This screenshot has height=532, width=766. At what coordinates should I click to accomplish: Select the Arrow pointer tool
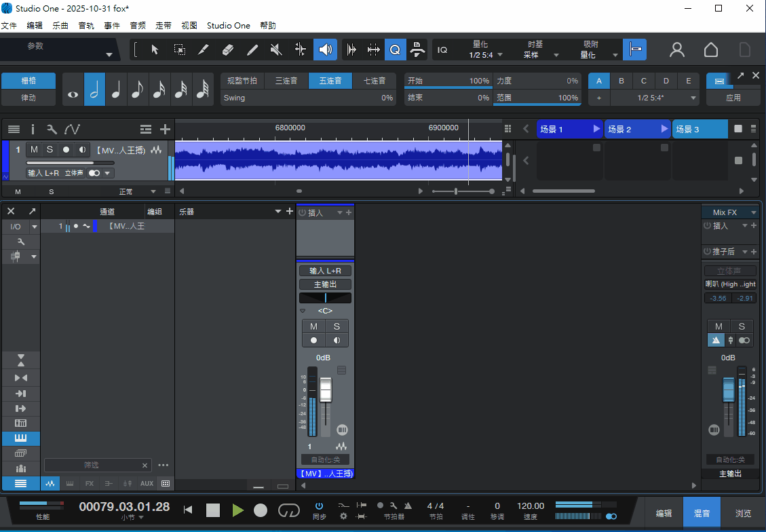click(x=155, y=50)
